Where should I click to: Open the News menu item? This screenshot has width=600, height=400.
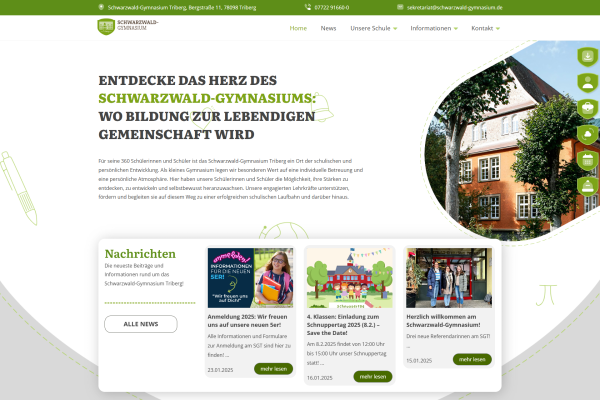point(328,28)
